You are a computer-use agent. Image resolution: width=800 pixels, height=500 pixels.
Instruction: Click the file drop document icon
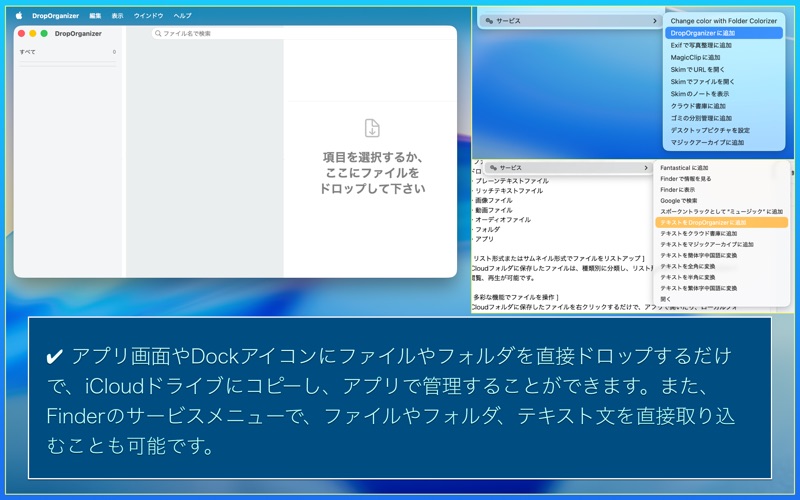point(372,128)
